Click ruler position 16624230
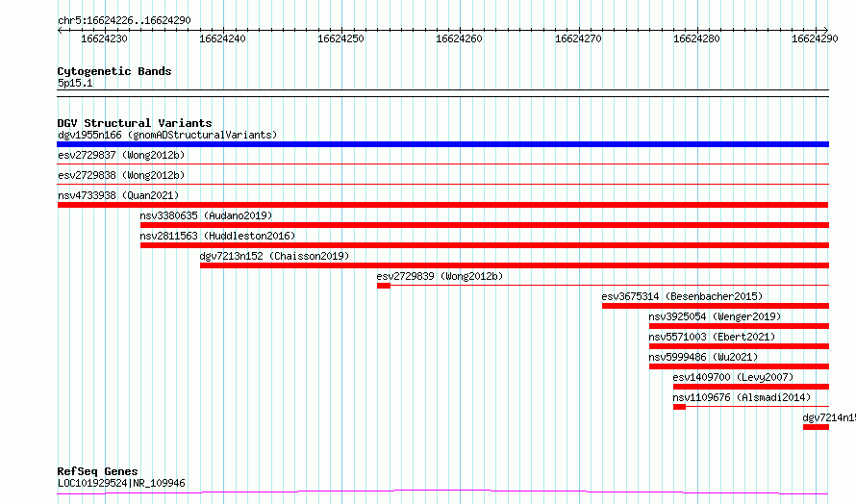Image resolution: width=856 pixels, height=504 pixels. click(x=104, y=38)
